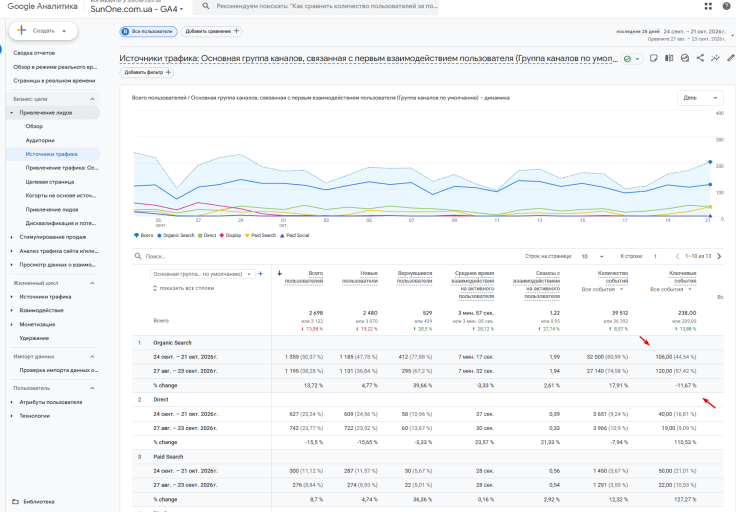Open the SunOne.com.ua property selector
The height and width of the screenshot is (512, 736).
tap(137, 9)
